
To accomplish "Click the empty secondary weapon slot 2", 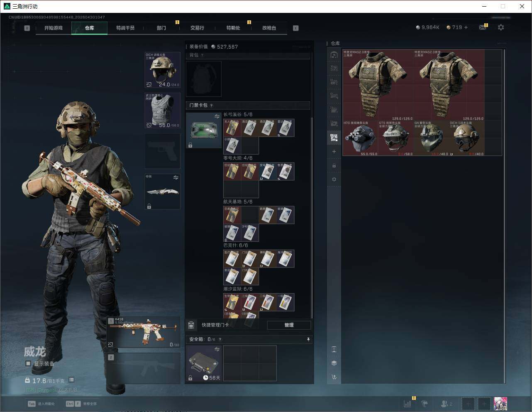I will 144,368.
